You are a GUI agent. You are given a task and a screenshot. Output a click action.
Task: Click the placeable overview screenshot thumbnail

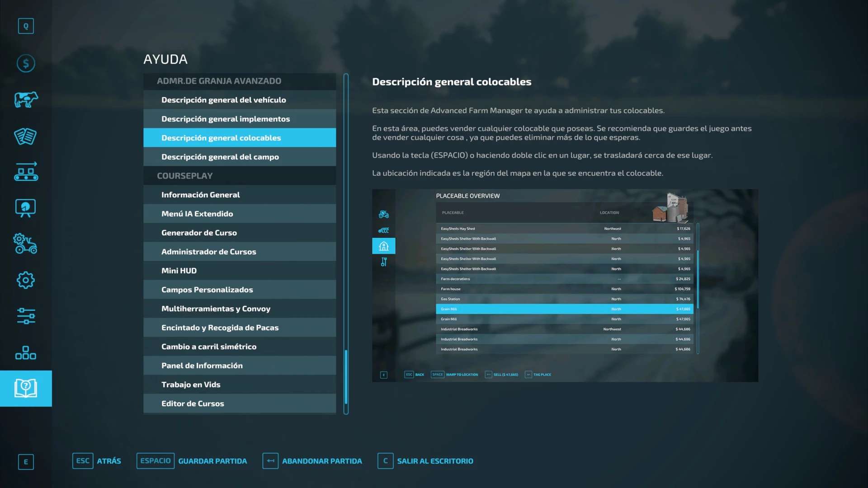click(x=565, y=286)
